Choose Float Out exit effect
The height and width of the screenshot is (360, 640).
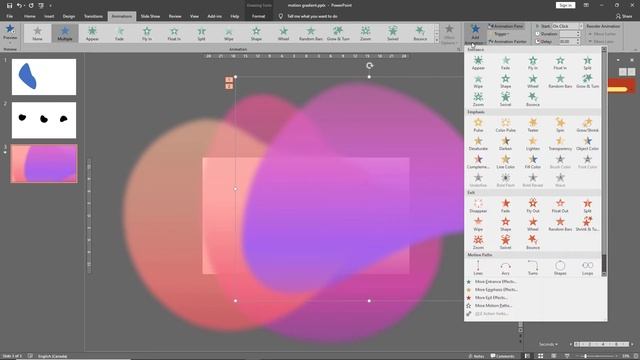coord(560,206)
